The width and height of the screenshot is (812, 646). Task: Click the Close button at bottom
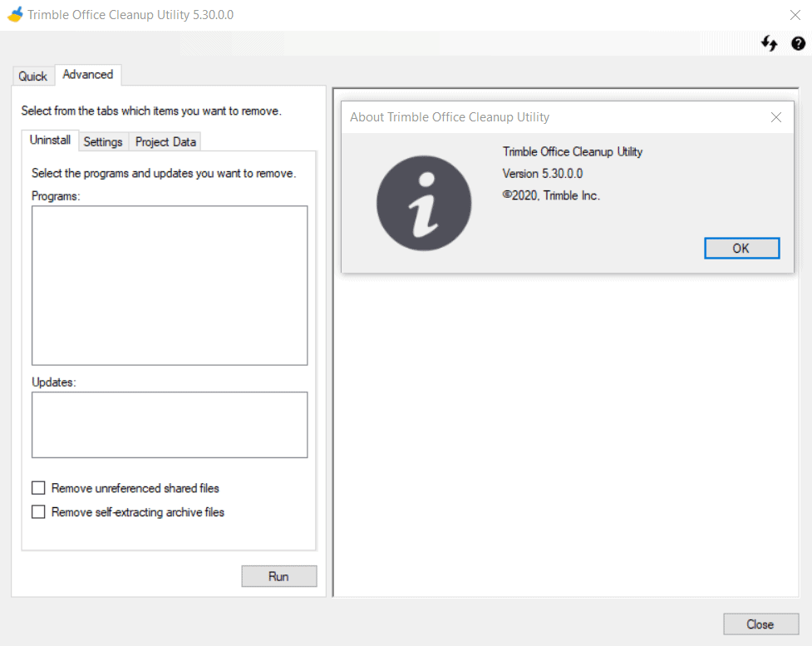pos(760,624)
